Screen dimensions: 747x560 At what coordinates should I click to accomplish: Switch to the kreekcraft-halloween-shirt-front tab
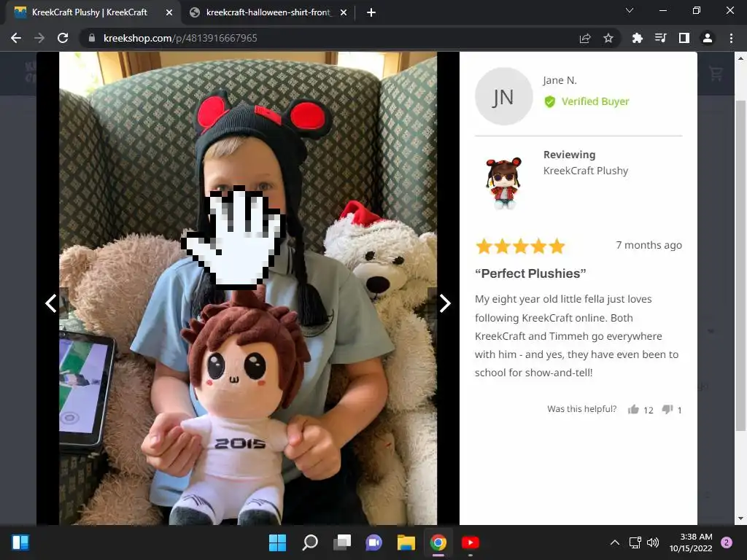pyautogui.click(x=267, y=12)
